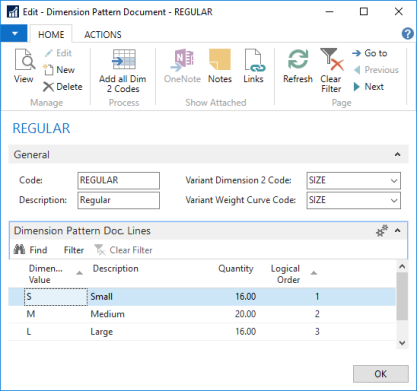Create a New record from the ribbon
The width and height of the screenshot is (417, 391).
59,70
